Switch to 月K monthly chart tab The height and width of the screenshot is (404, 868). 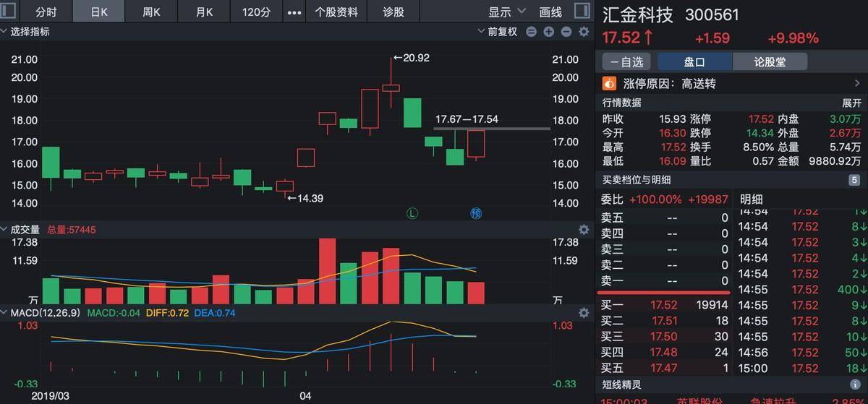205,12
